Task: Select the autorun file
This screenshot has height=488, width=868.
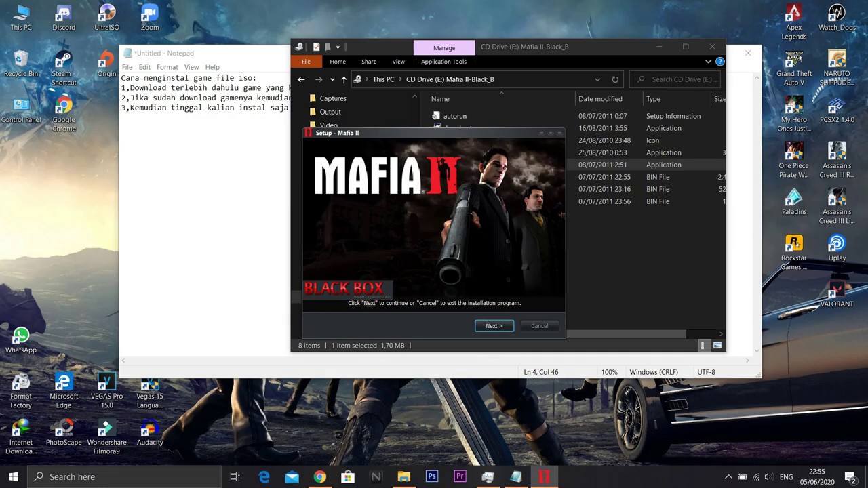Action: [454, 116]
